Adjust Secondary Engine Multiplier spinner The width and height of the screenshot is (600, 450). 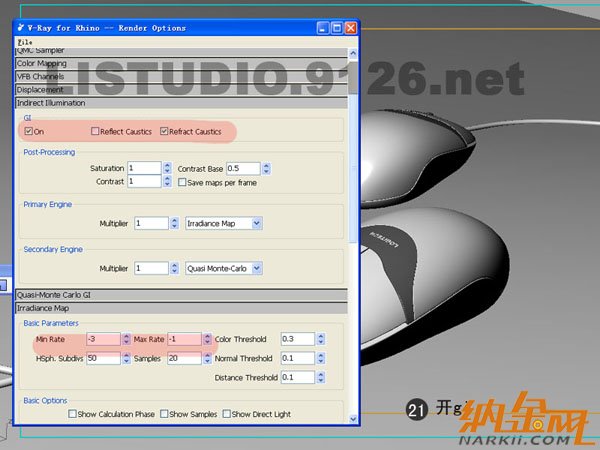coord(174,269)
